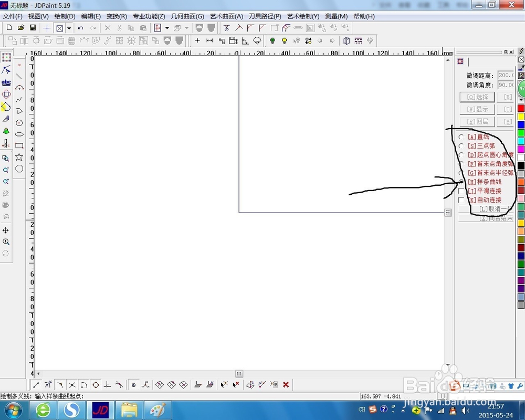Open dropdown next to 3D box icon

click(187, 28)
